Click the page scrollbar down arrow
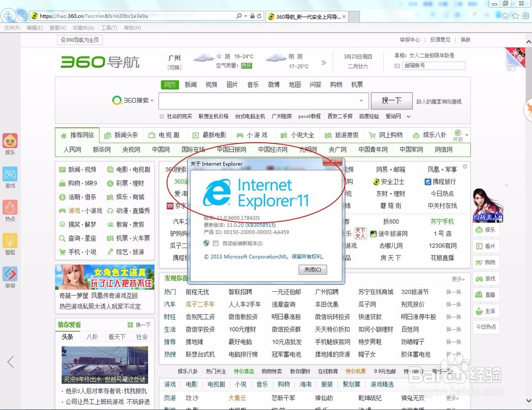Screen dimensions: 532x410 (x=529, y=401)
